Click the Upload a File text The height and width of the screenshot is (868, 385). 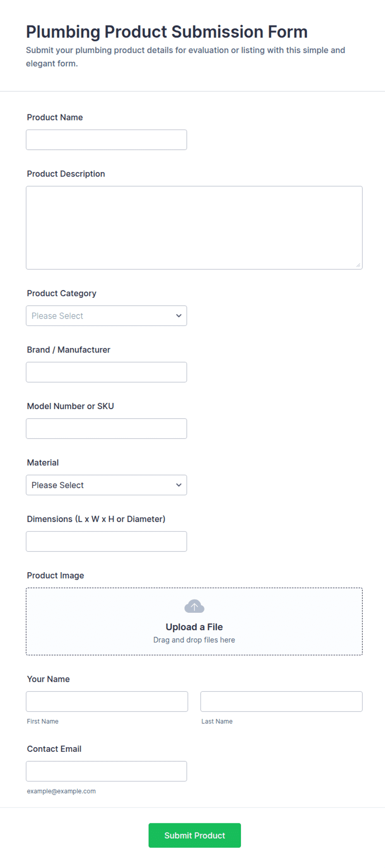pyautogui.click(x=194, y=627)
